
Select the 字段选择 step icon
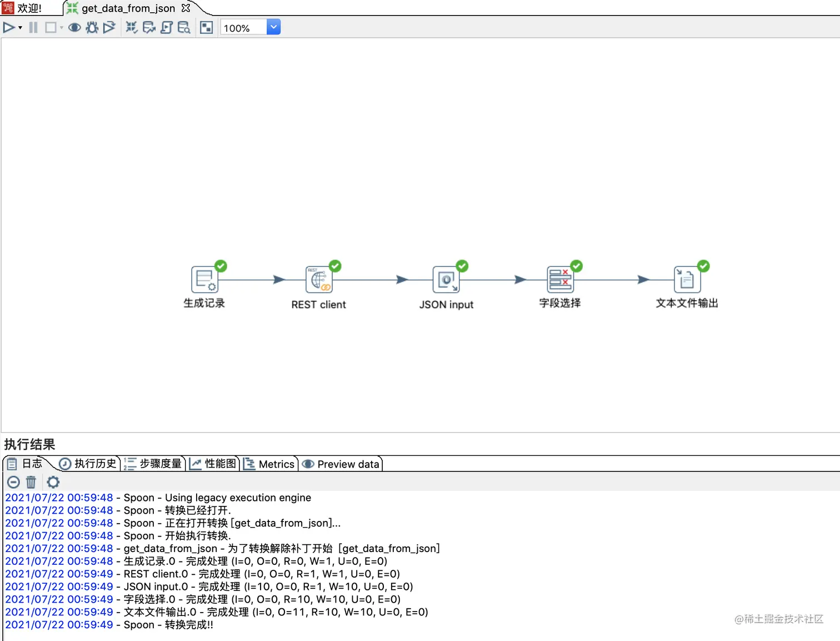coord(560,280)
